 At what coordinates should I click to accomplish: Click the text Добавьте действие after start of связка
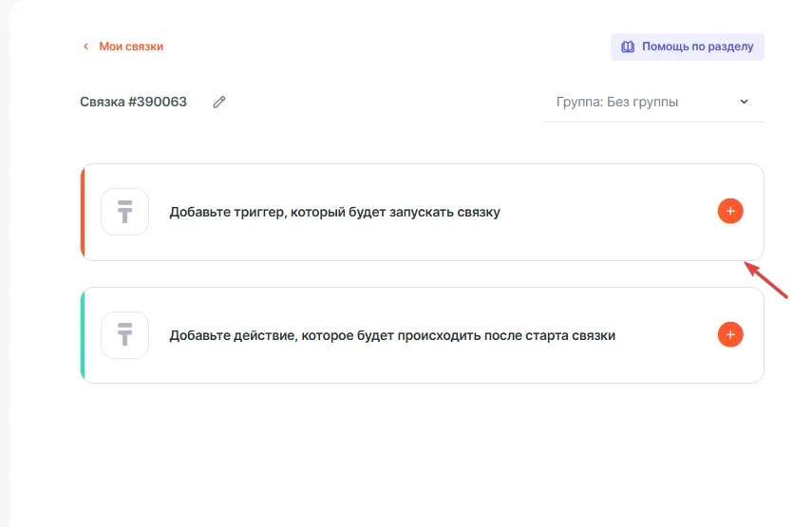pos(391,335)
